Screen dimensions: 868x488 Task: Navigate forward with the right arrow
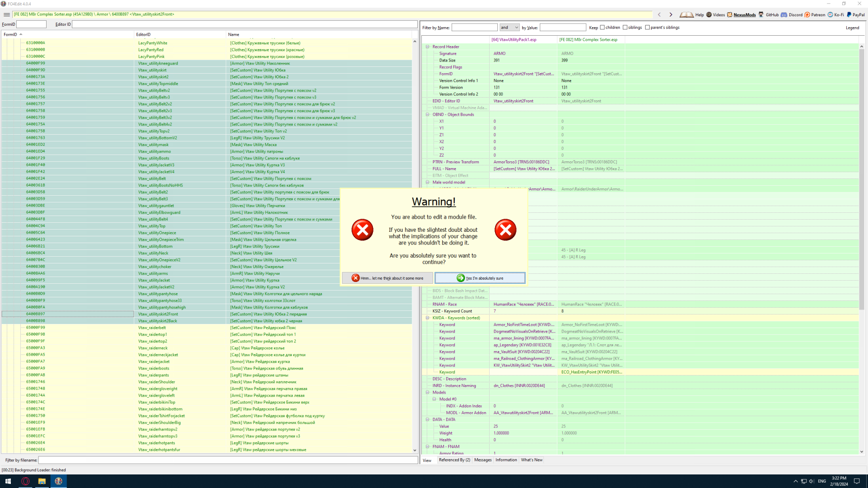671,15
